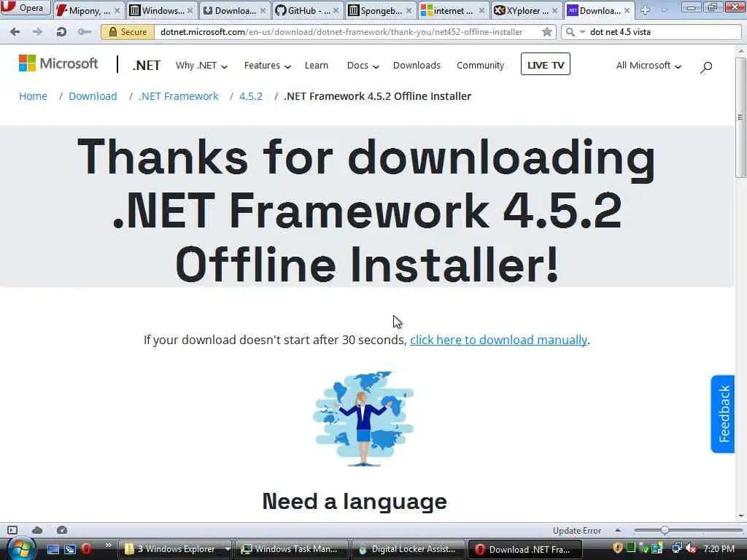Viewport: 747px width, 560px height.
Task: Switch to the Windows... tab
Action: pyautogui.click(x=163, y=10)
